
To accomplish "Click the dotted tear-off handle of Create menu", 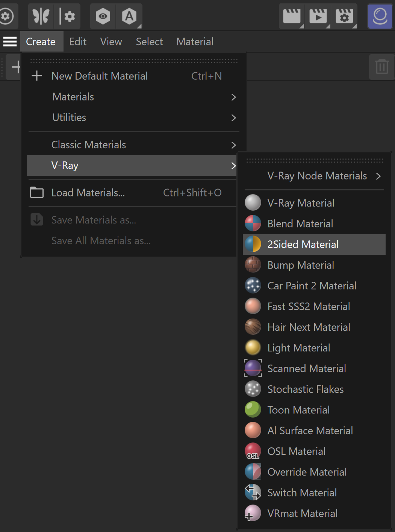I will point(134,61).
